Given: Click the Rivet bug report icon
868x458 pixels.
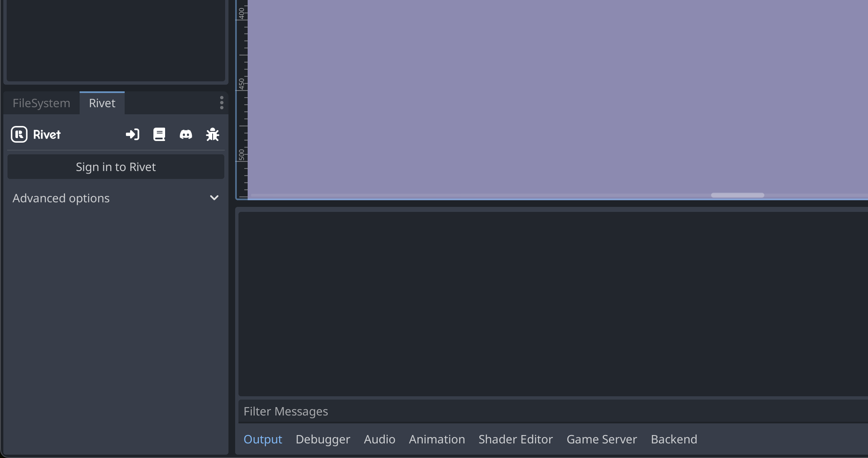Looking at the screenshot, I should click(212, 134).
